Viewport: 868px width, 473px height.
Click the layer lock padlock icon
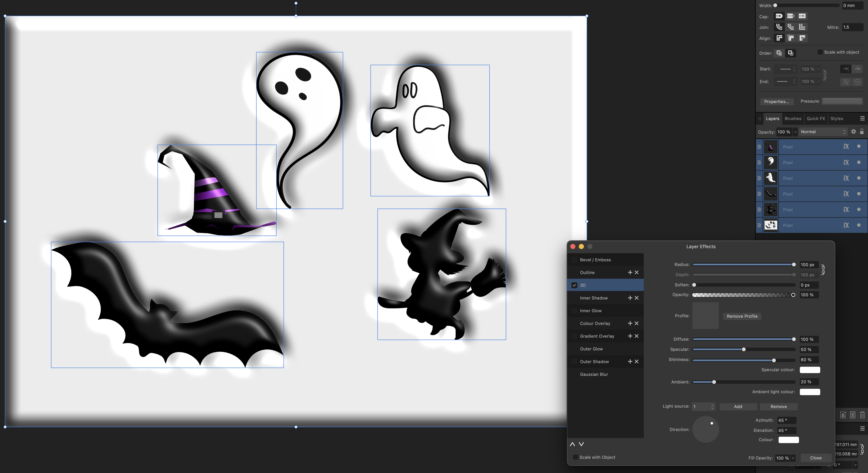(x=862, y=132)
